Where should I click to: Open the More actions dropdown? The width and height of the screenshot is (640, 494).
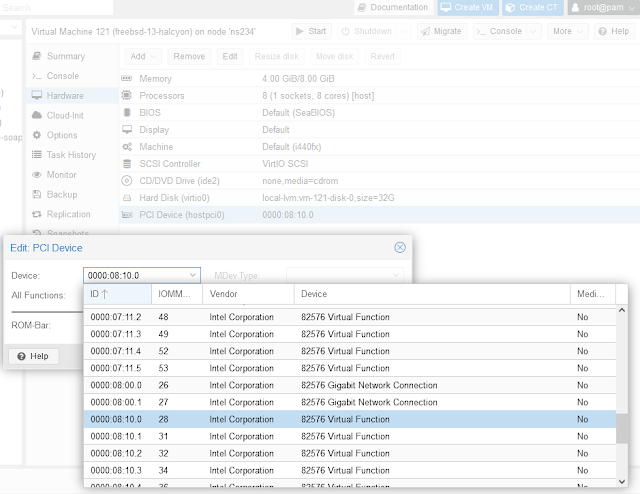point(567,31)
